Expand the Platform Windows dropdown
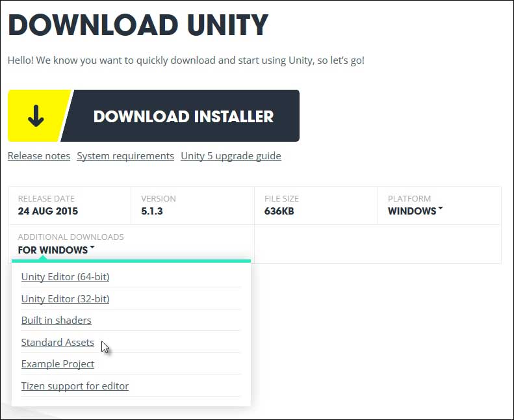 tap(415, 211)
